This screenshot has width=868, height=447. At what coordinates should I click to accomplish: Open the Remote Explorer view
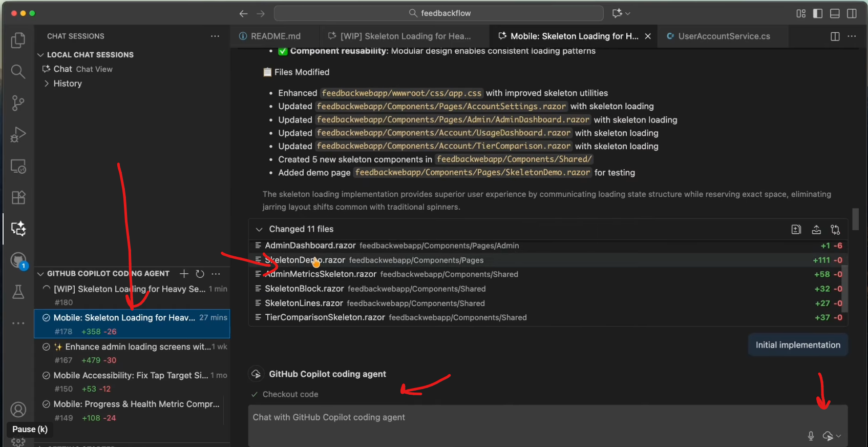[x=18, y=166]
